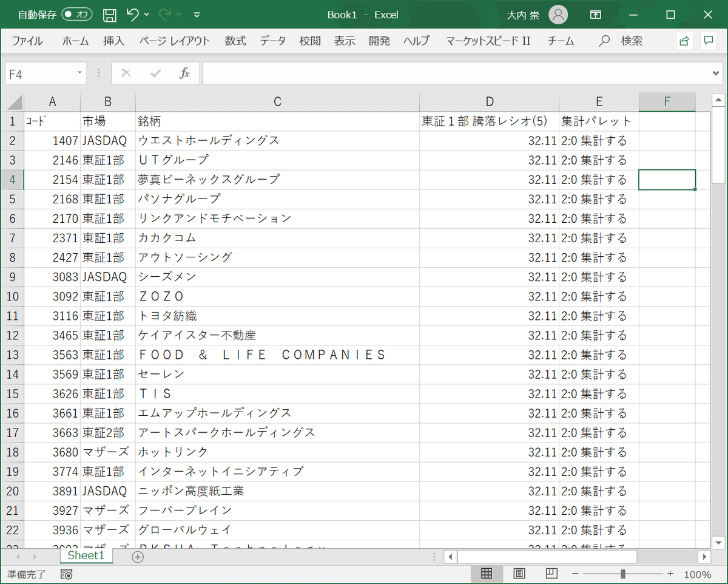Select column A header

click(52, 102)
